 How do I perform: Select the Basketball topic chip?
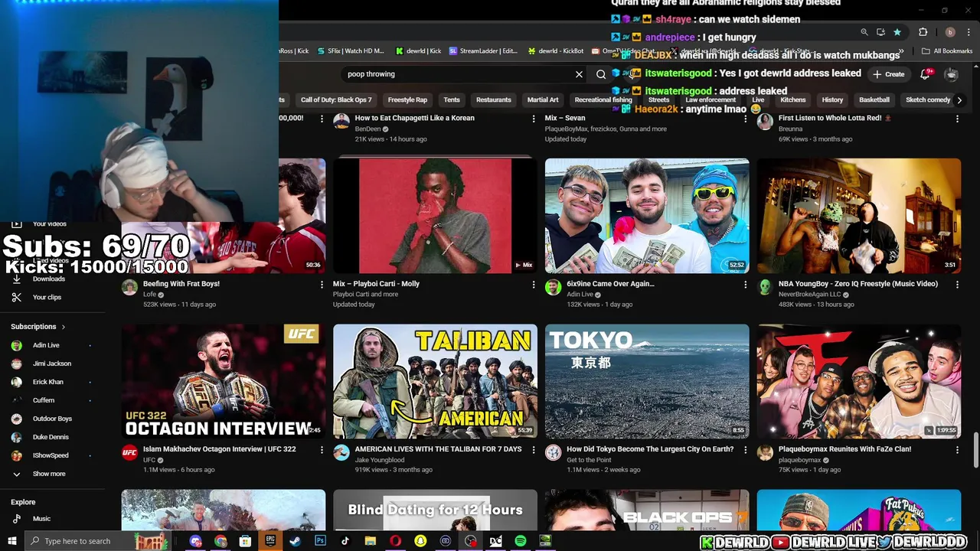tap(874, 100)
